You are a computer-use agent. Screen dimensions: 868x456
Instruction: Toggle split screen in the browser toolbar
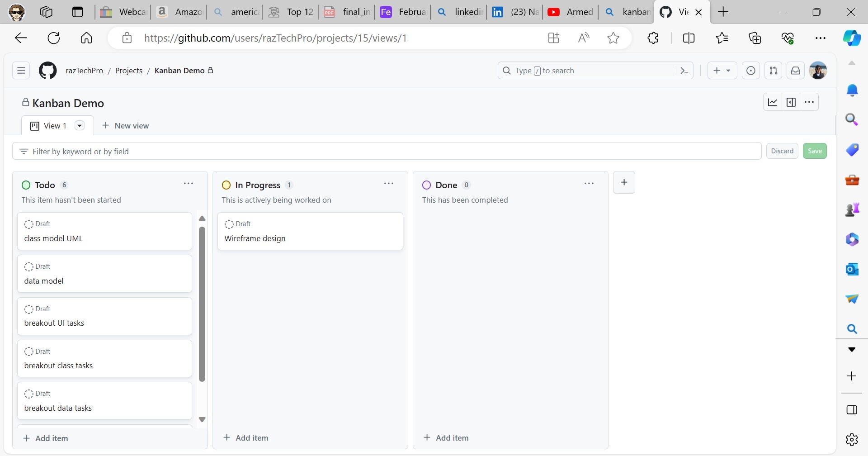point(689,38)
